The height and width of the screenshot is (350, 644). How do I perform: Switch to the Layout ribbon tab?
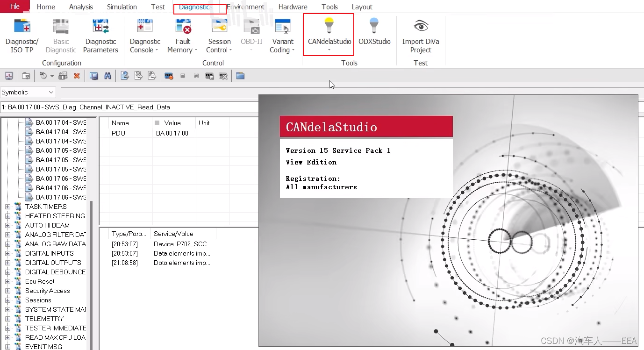tap(362, 7)
